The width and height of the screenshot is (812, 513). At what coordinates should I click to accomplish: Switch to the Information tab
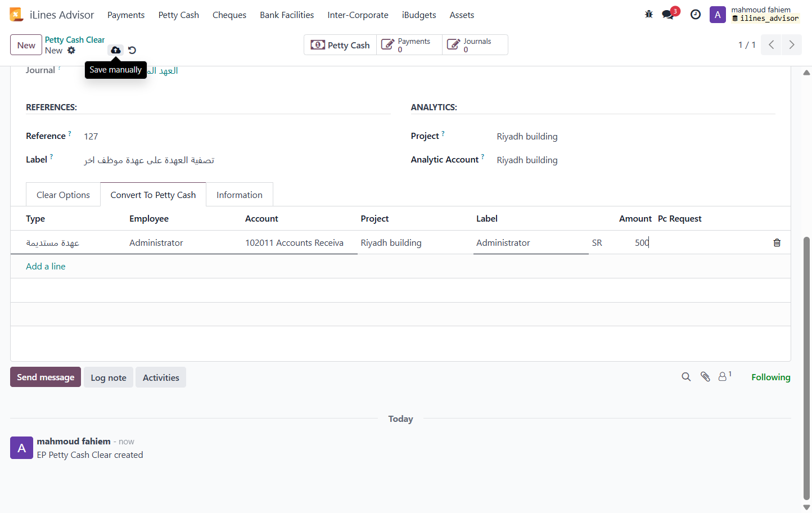point(240,195)
